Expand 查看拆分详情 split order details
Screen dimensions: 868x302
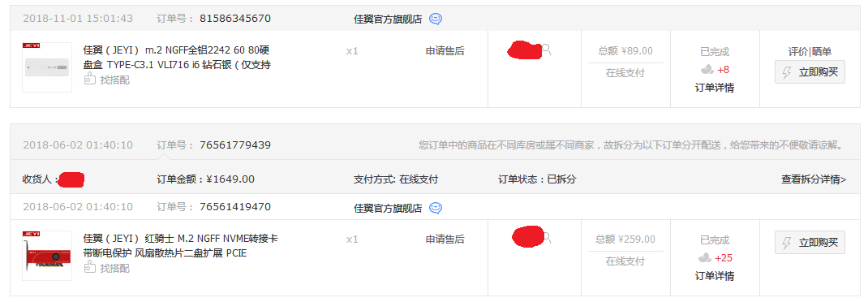(x=813, y=179)
